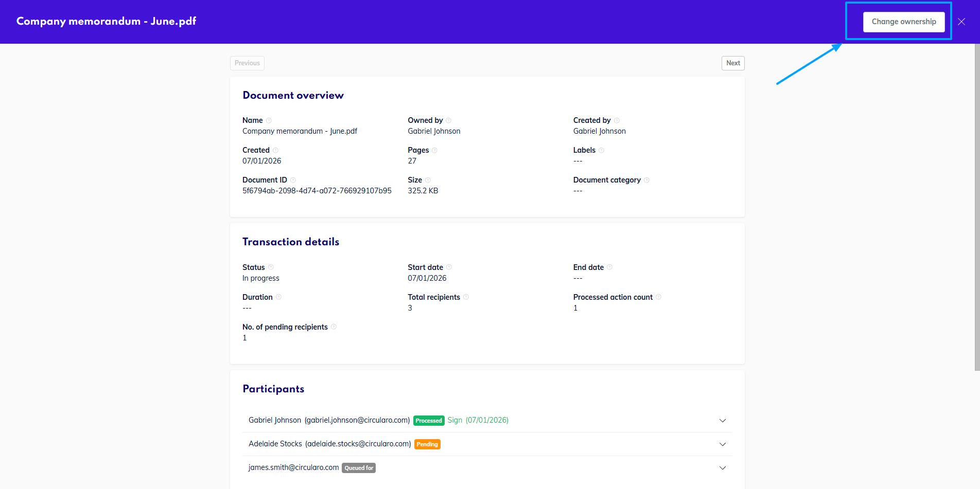980x489 pixels.
Task: Click the james.smith@circularo.com email text
Action: (293, 467)
